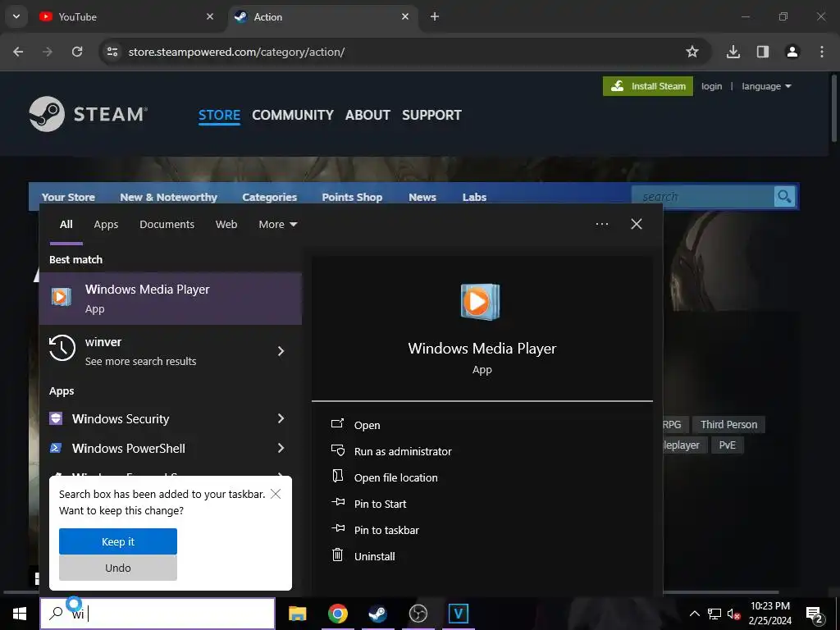Click the Steam logo
This screenshot has width=840, height=630.
click(x=88, y=114)
